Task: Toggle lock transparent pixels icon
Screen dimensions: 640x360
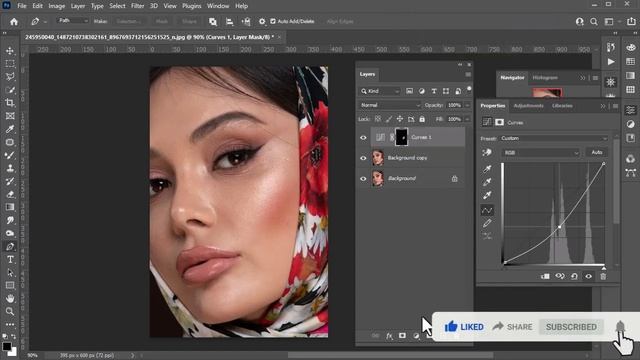Action: (x=378, y=119)
